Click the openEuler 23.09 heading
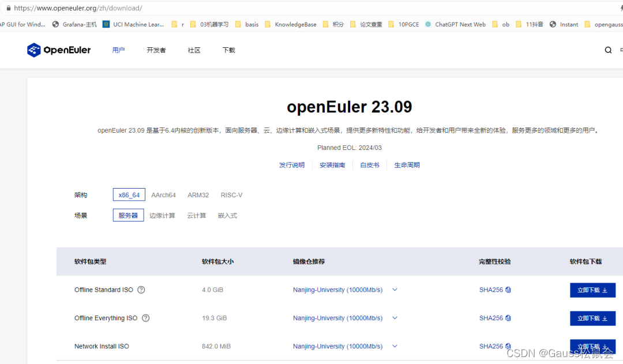This screenshot has width=623, height=364. click(349, 107)
